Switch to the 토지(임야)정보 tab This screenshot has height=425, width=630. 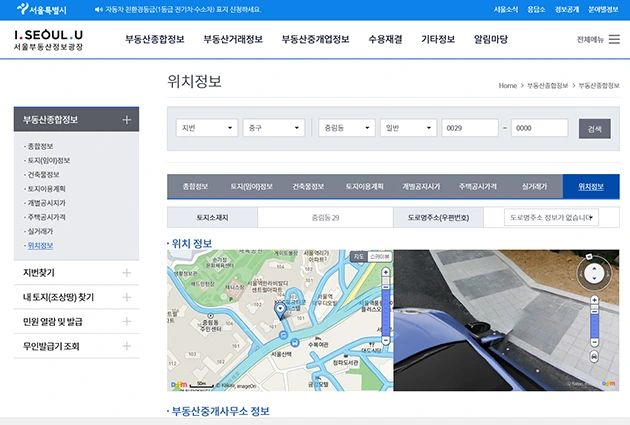click(252, 186)
